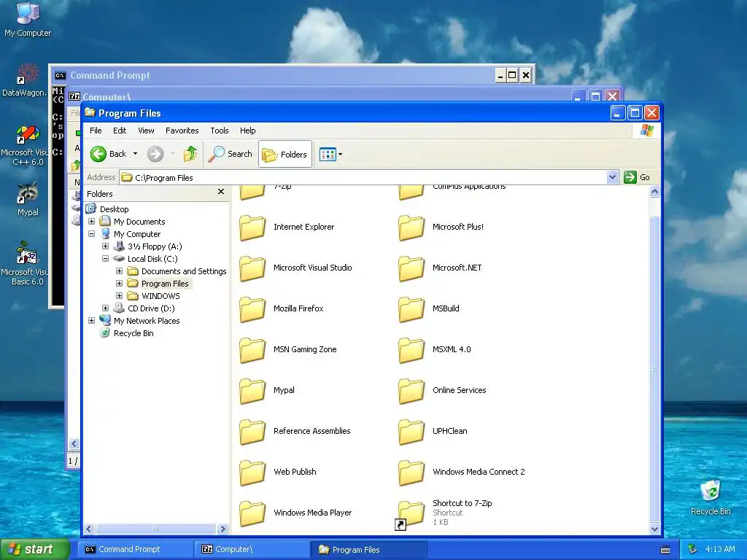
Task: Select the Mozilla Firefox folder icon
Action: [252, 308]
